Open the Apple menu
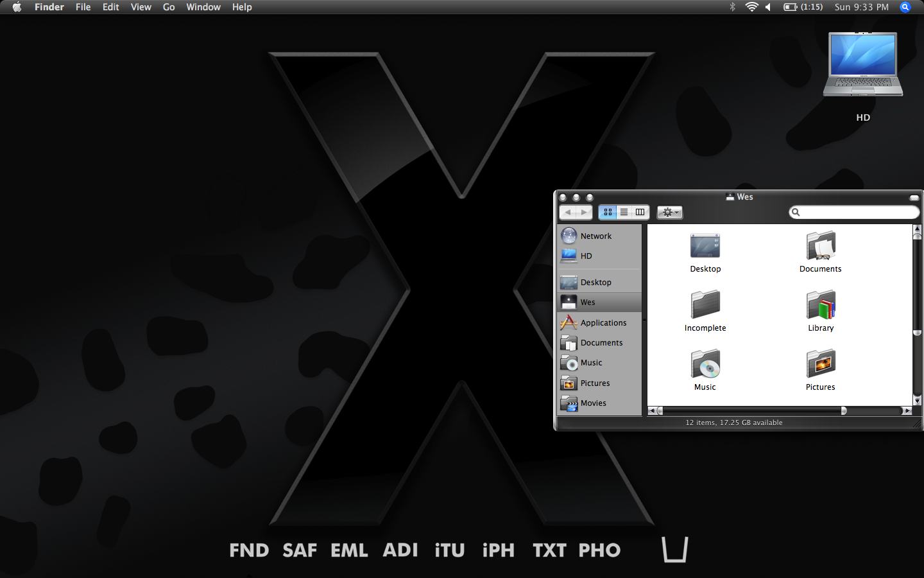 click(x=17, y=7)
